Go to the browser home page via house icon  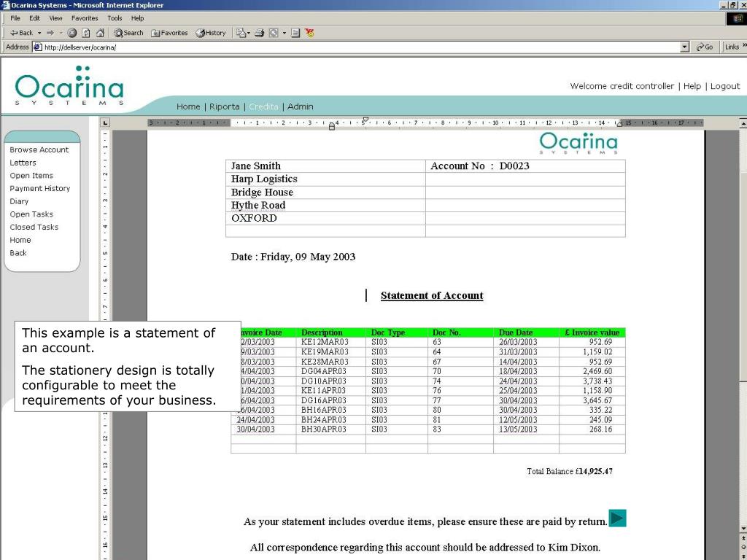pos(100,33)
